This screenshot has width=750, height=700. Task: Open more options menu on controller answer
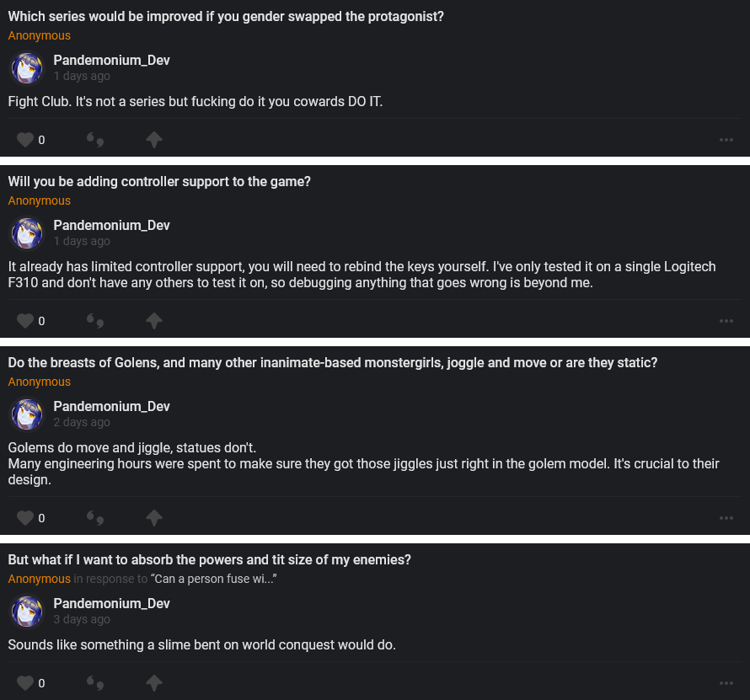point(726,321)
